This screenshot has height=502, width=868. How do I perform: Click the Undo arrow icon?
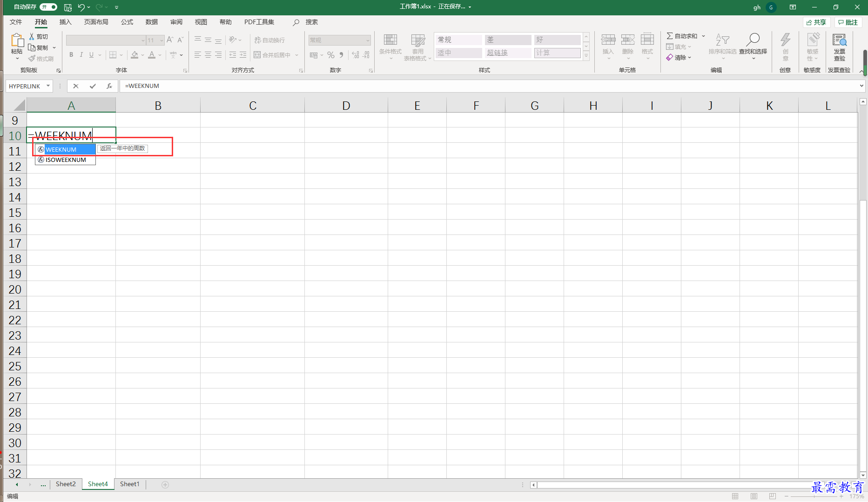point(81,7)
